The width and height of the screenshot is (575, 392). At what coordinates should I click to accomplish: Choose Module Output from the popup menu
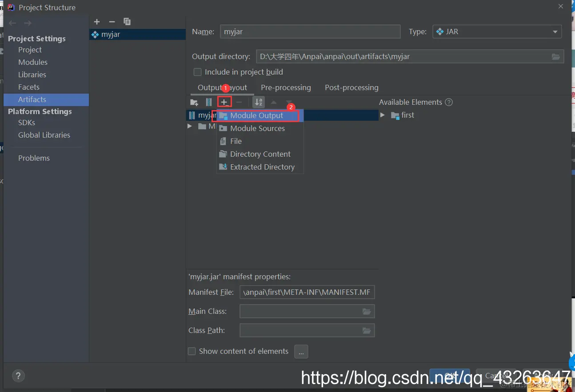click(x=260, y=115)
